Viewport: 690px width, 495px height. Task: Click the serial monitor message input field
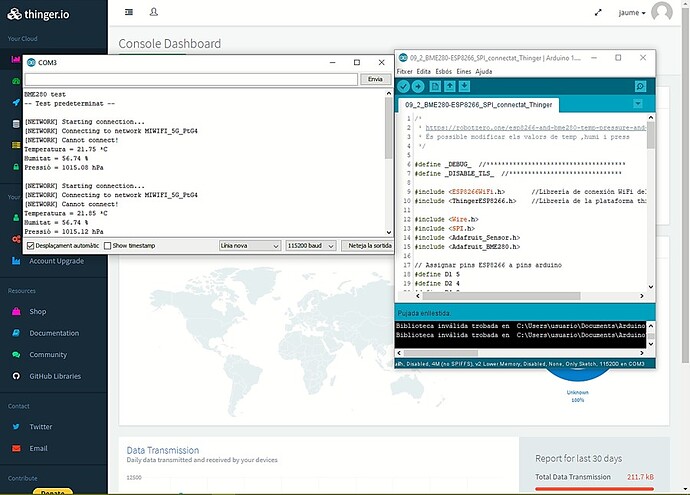(x=191, y=79)
